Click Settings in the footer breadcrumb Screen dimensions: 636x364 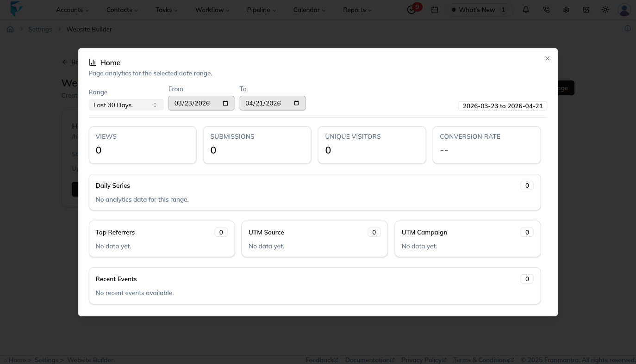point(46,360)
